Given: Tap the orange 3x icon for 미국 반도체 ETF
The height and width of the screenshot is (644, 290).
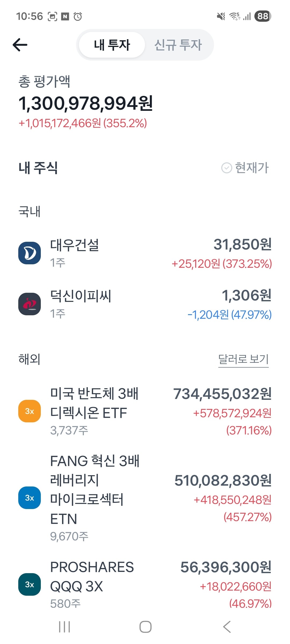Looking at the screenshot, I should coord(30,411).
